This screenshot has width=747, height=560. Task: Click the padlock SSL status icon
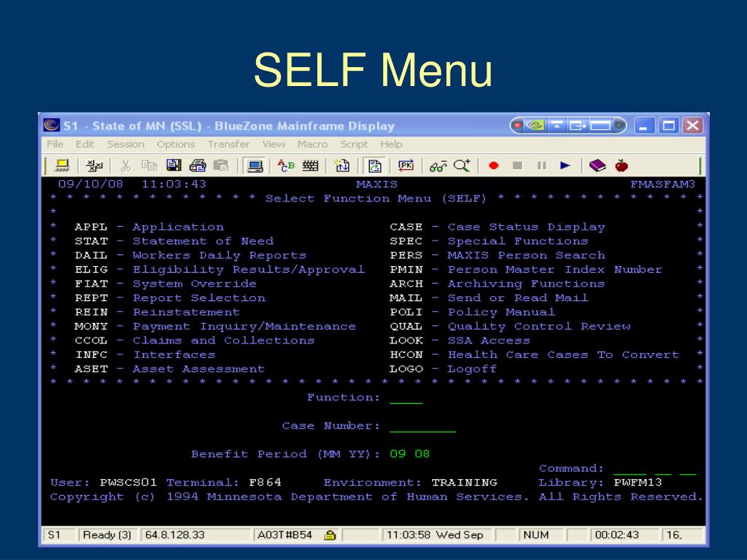(329, 535)
